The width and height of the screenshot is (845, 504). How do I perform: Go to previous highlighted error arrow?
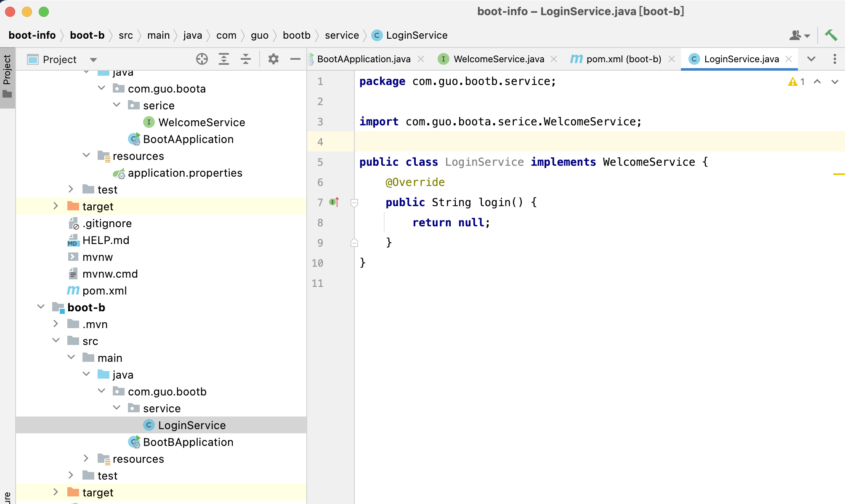[x=817, y=82]
